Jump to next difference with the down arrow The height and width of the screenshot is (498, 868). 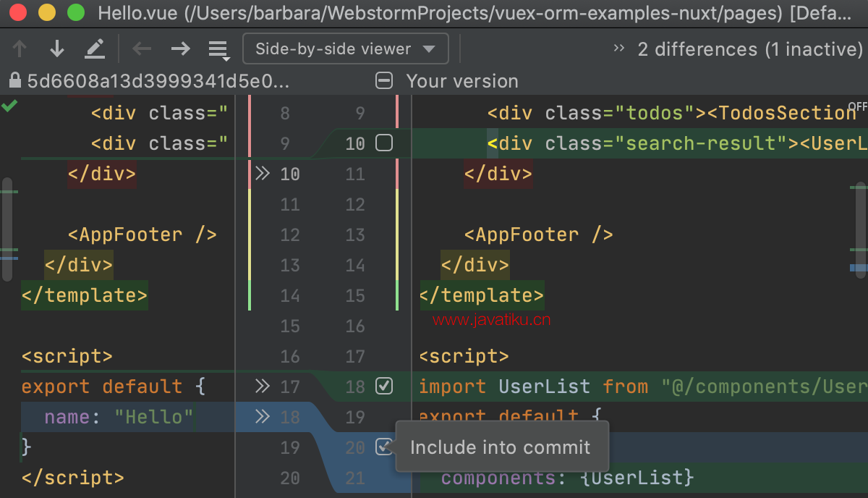pyautogui.click(x=57, y=48)
